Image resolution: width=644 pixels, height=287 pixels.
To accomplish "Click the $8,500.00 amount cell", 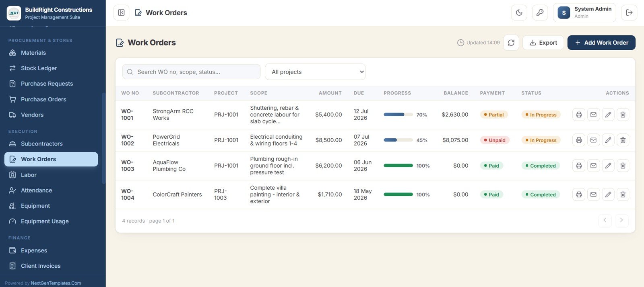I will click(328, 140).
